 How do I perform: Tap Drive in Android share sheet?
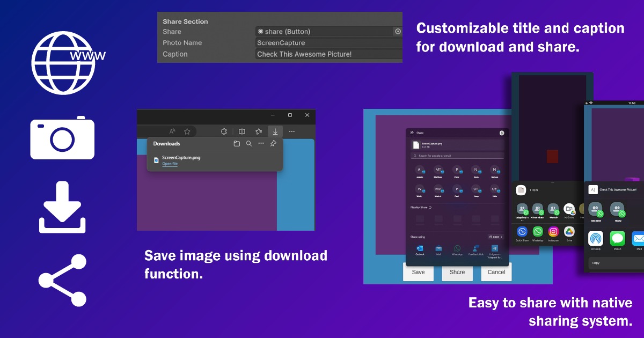pyautogui.click(x=569, y=234)
